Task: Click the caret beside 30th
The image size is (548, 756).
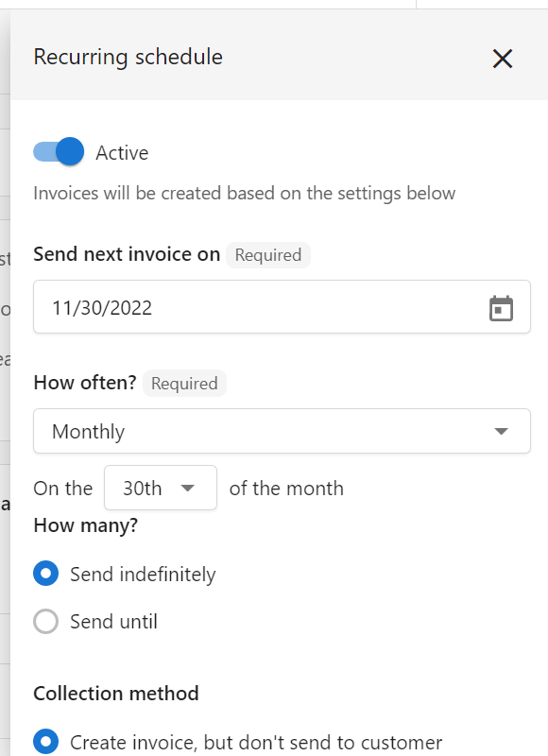Action: [x=187, y=488]
